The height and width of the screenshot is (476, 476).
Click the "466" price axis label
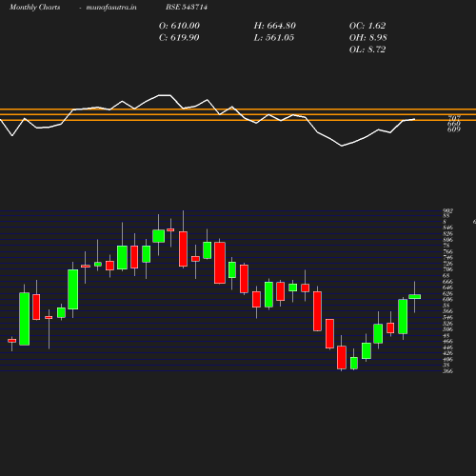tap(447, 342)
